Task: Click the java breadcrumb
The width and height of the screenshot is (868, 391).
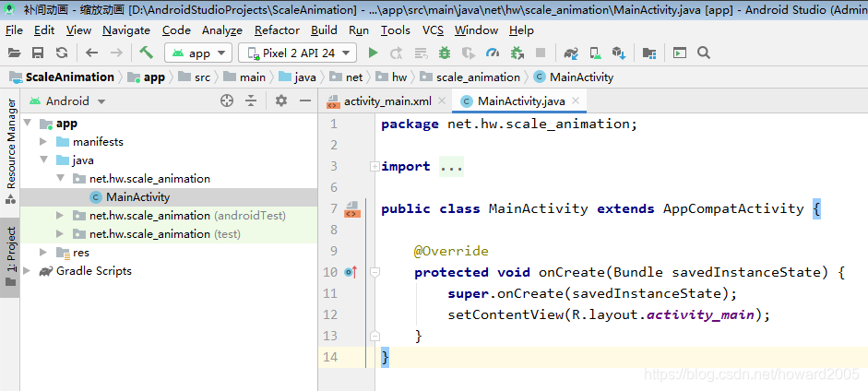Action: point(304,77)
